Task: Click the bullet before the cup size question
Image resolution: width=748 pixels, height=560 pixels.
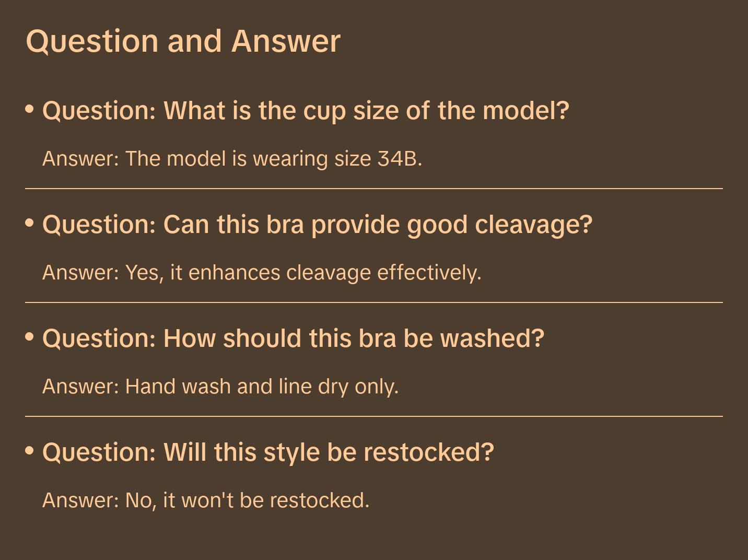Action: click(x=30, y=109)
